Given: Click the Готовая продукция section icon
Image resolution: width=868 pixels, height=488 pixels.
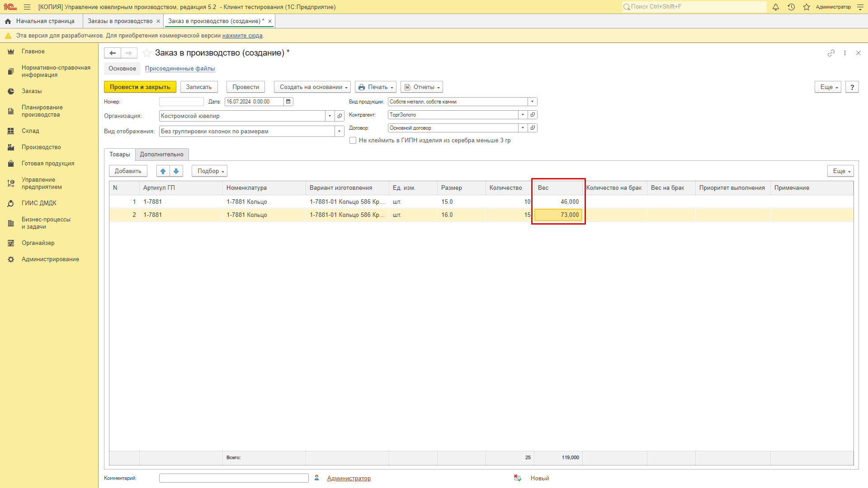Looking at the screenshot, I should [11, 164].
